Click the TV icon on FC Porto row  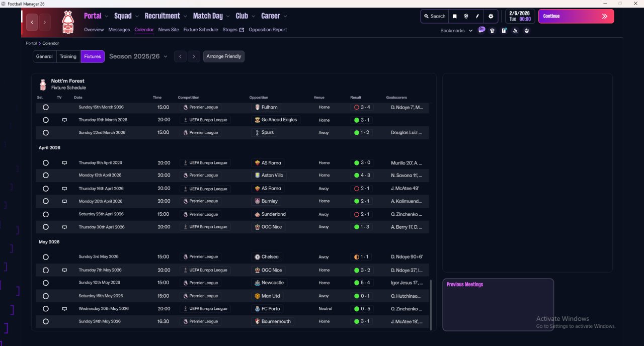coord(64,309)
